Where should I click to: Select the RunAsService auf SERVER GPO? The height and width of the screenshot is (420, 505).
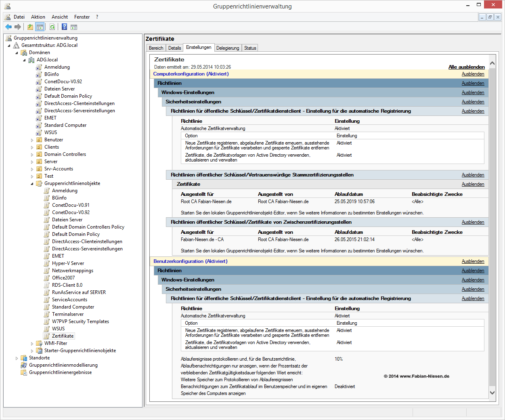(79, 292)
